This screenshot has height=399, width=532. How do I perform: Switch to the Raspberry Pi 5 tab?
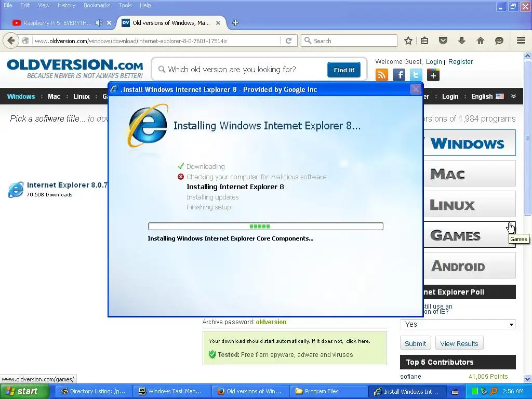click(57, 23)
